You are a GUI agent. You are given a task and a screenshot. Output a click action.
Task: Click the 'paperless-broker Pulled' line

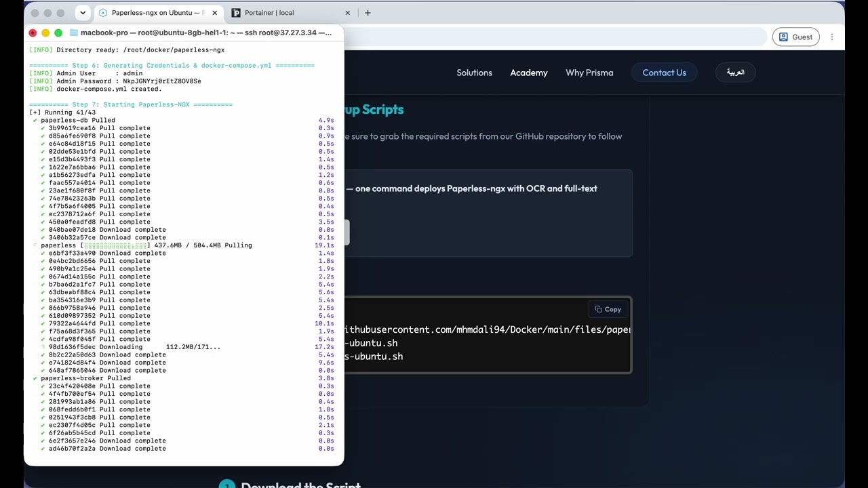(x=85, y=378)
